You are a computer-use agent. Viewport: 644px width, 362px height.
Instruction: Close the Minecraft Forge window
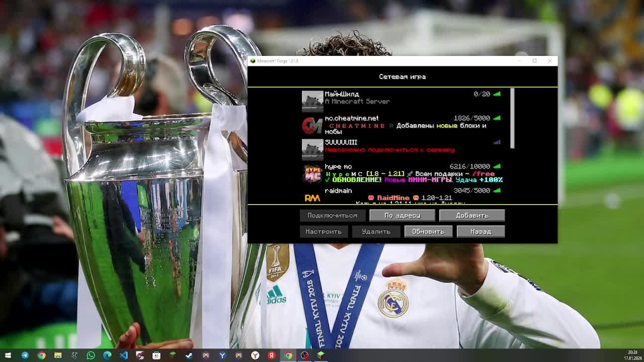[x=550, y=61]
